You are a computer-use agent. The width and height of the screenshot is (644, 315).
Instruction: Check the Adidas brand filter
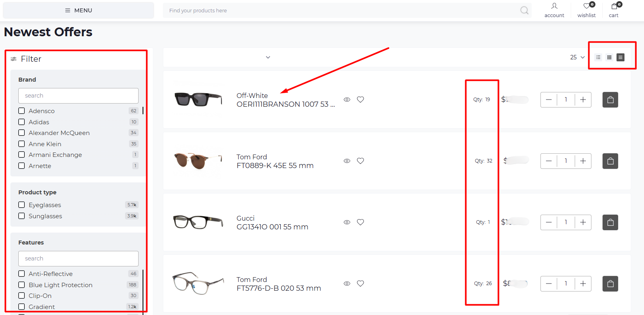(x=22, y=122)
